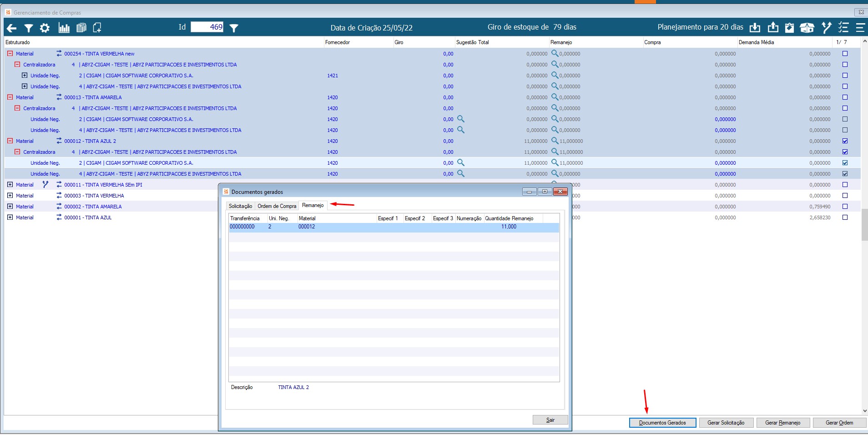
Task: Open the filter funnel beside the back arrow
Action: [28, 28]
